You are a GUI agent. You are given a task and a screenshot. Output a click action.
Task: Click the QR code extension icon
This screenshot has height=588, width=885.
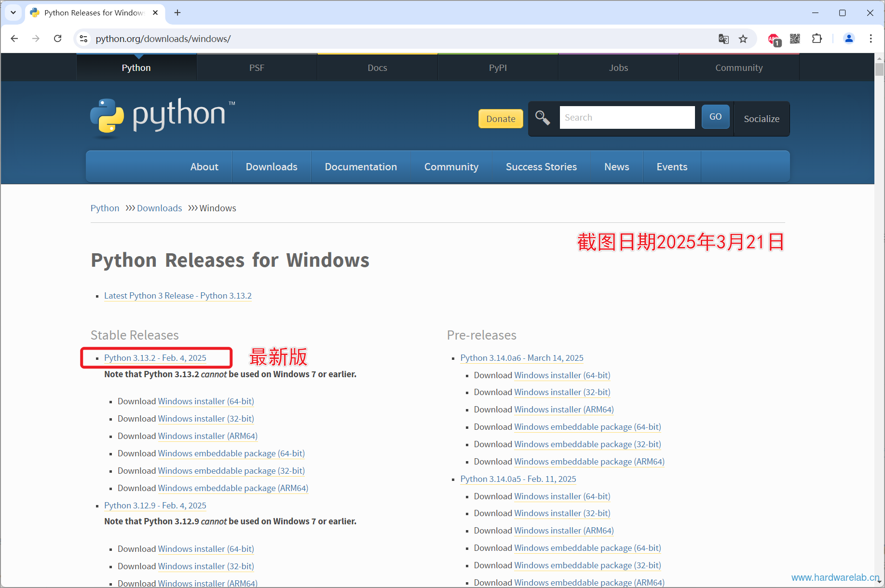point(795,39)
